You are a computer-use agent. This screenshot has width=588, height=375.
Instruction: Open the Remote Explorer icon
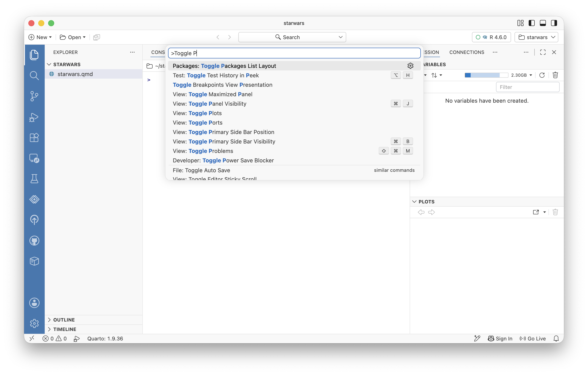click(34, 158)
